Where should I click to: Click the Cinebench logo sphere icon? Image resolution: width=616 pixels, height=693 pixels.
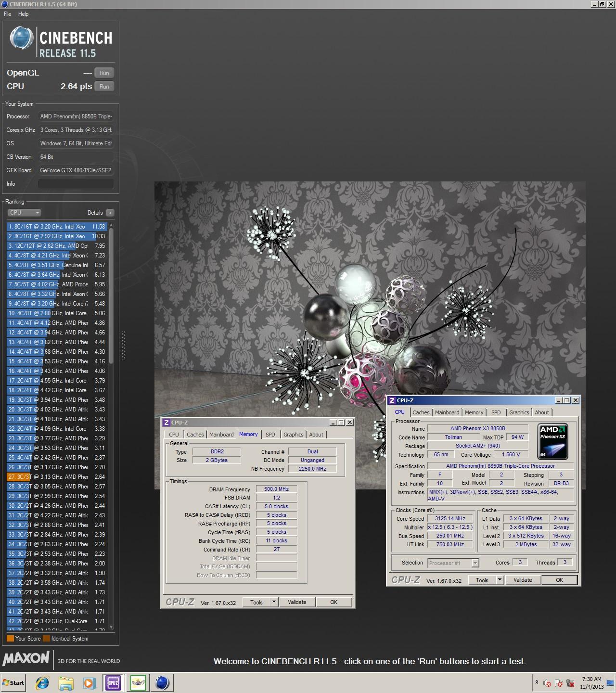pos(22,38)
